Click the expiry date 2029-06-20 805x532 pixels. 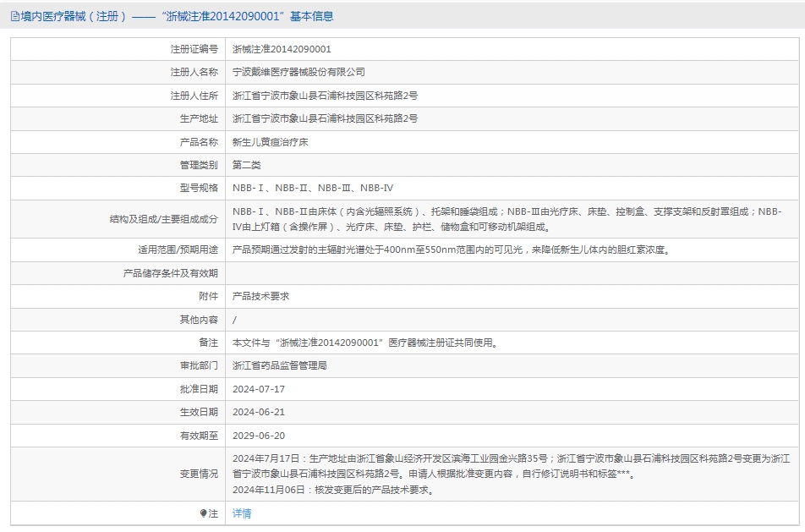coord(259,436)
